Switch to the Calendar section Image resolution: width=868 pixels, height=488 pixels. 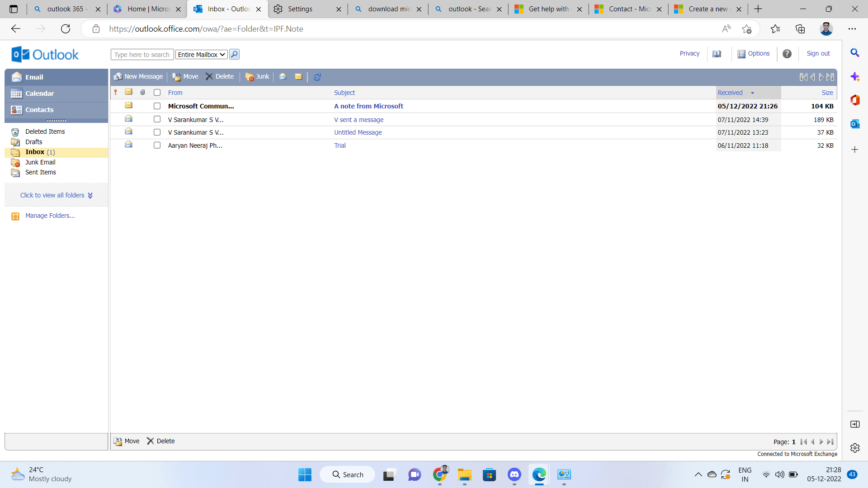[40, 94]
